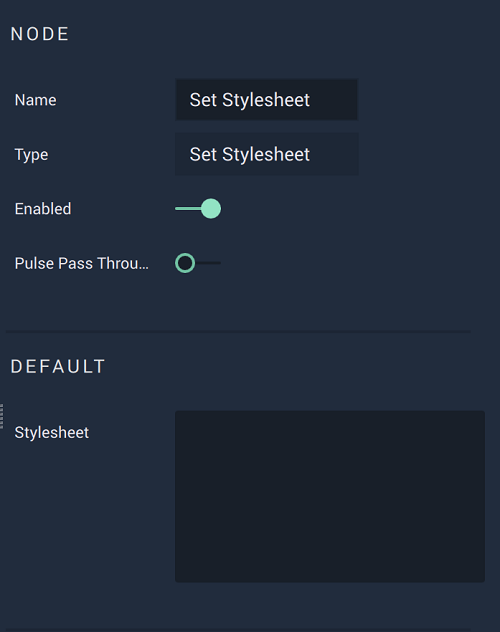The width and height of the screenshot is (500, 632).
Task: Click the Name field containing Set Stylesheet
Action: [266, 100]
